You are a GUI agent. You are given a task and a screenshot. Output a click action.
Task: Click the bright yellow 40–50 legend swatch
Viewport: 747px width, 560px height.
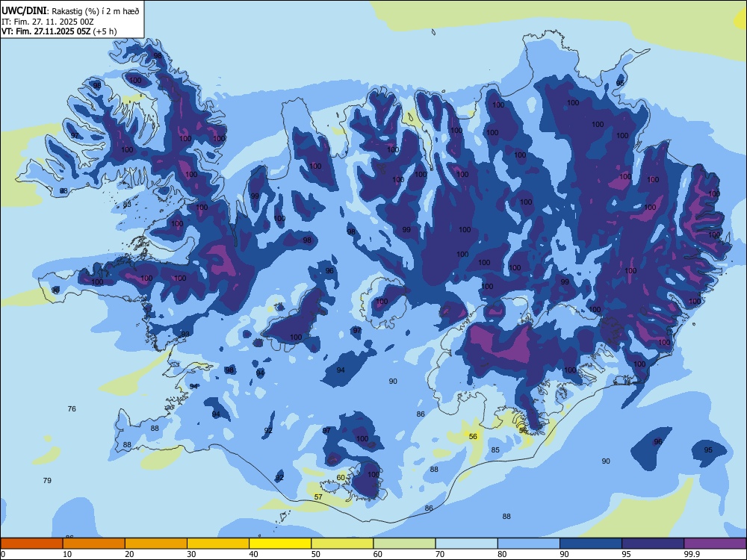tap(280, 544)
